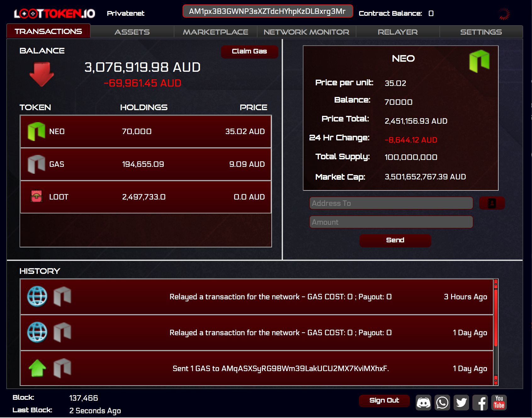Click the relayed transaction text dated 1 Day Ago
The width and height of the screenshot is (532, 418).
[x=280, y=332]
